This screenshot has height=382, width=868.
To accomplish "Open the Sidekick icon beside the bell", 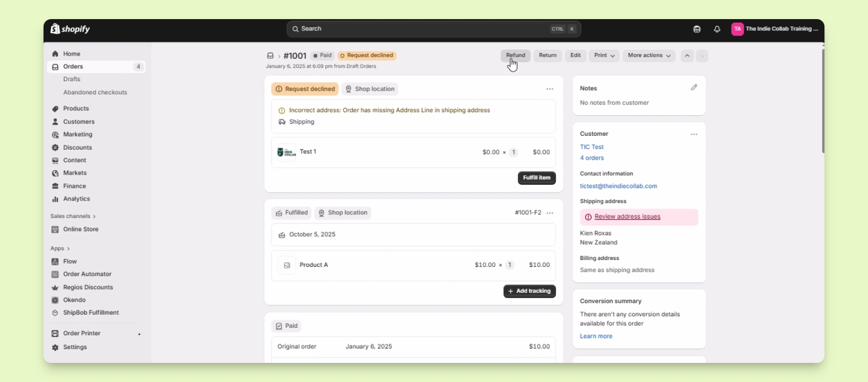I will [697, 29].
